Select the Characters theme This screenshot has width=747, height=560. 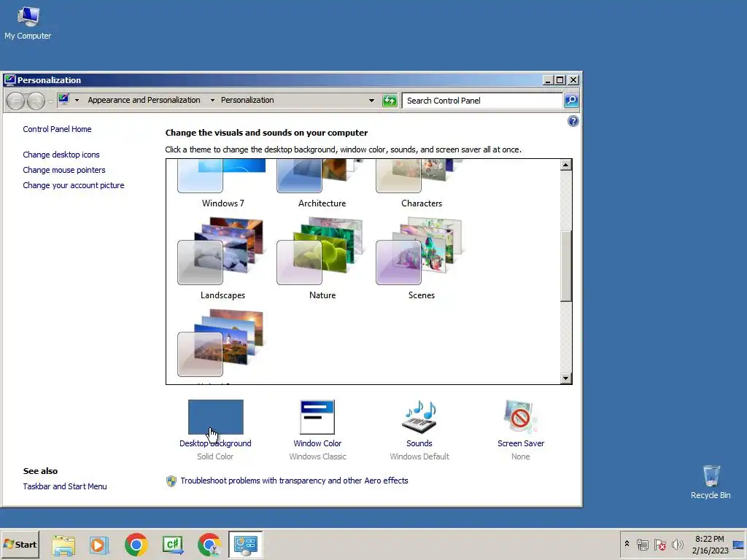point(421,184)
